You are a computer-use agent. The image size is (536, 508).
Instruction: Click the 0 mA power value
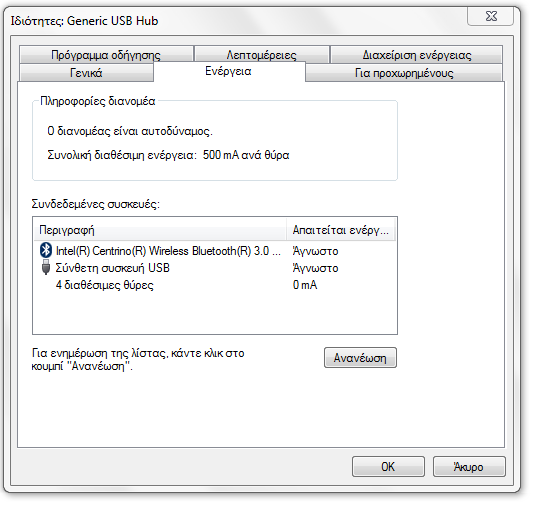[305, 285]
